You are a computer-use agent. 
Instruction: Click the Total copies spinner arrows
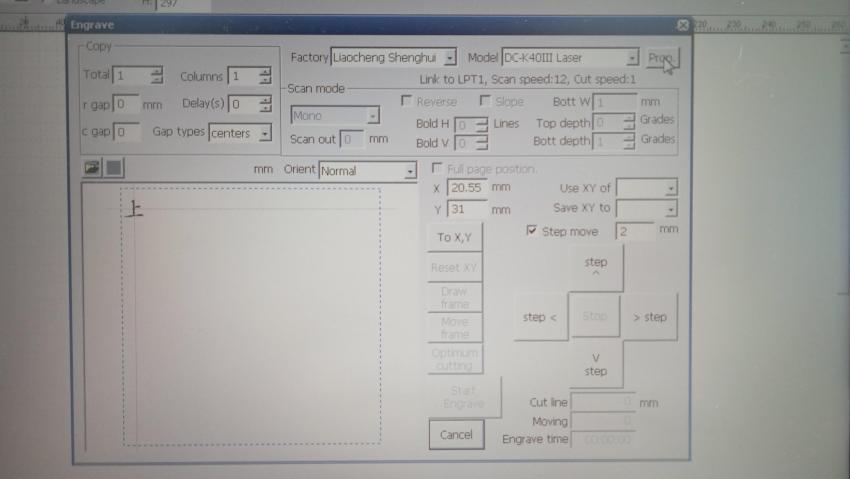(156, 76)
